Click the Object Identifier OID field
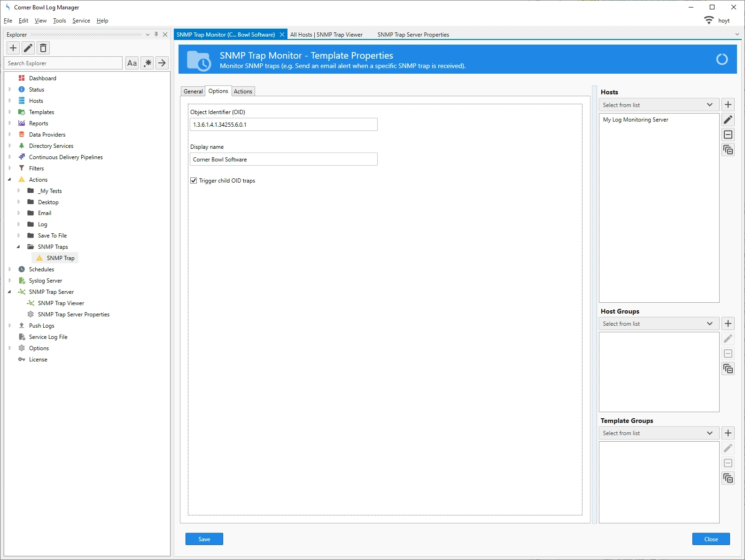The height and width of the screenshot is (560, 745). [284, 124]
